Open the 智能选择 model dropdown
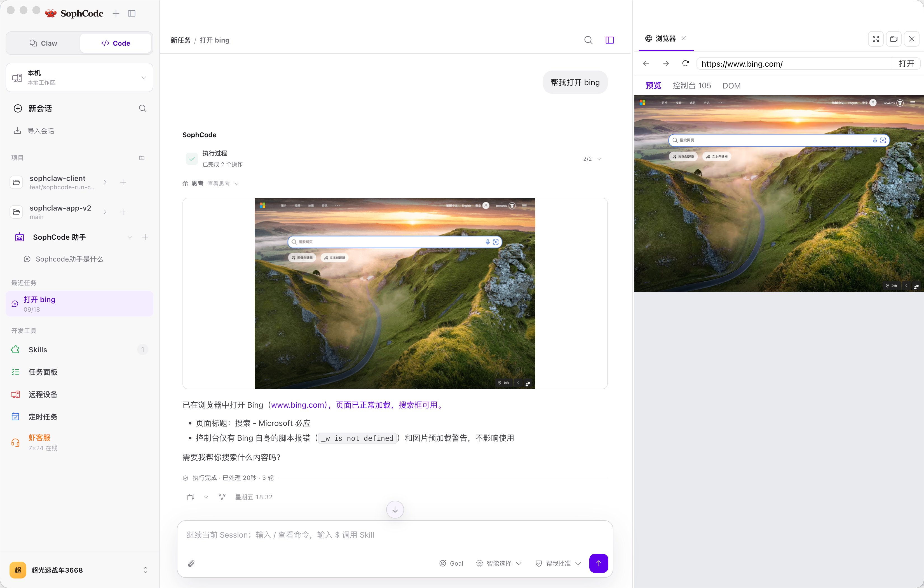This screenshot has width=924, height=588. 498,563
